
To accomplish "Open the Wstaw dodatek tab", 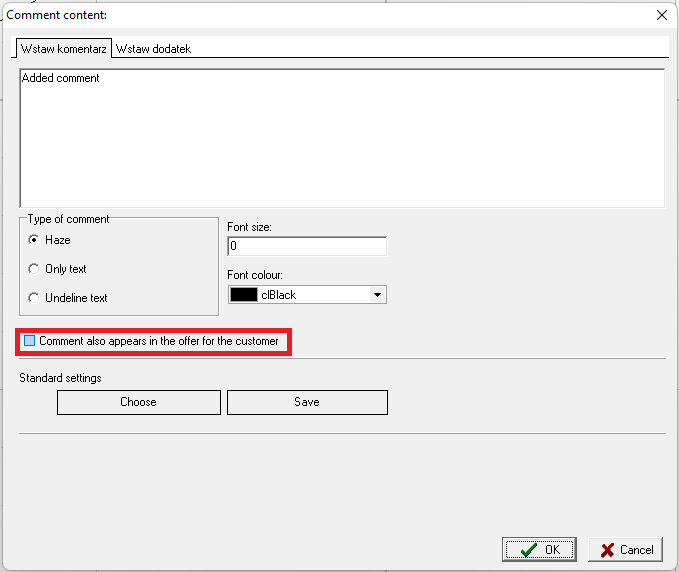I will (x=153, y=48).
